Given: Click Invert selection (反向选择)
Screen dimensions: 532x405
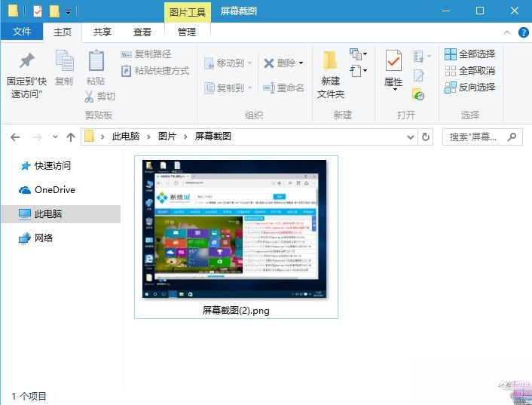Looking at the screenshot, I should coord(469,87).
